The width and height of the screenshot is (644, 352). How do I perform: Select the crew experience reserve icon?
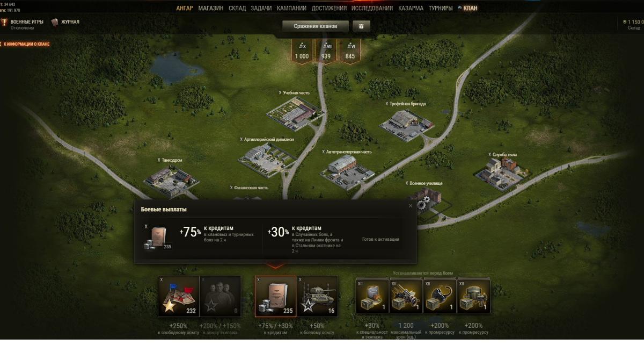[x=220, y=296]
